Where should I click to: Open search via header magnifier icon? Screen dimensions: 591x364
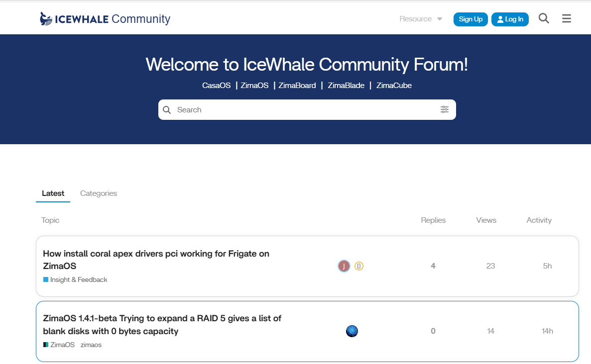coord(544,18)
